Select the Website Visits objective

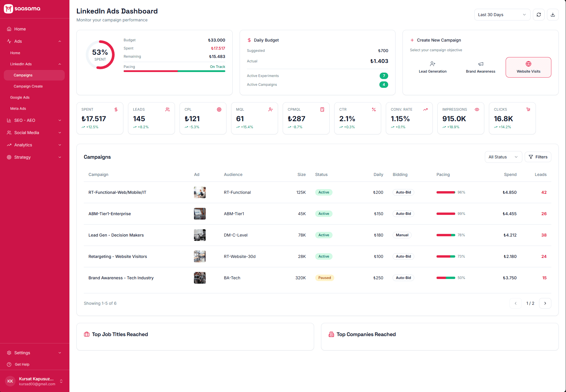coord(528,67)
